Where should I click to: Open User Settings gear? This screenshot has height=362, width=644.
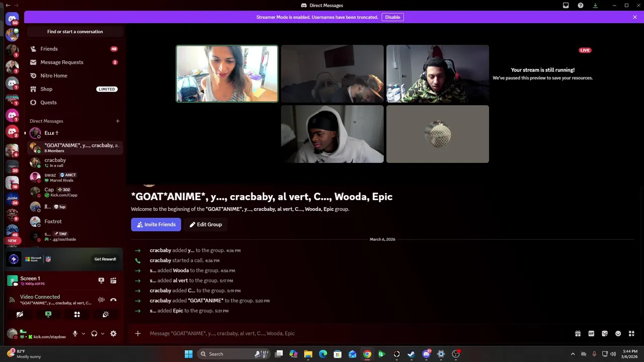point(113,333)
